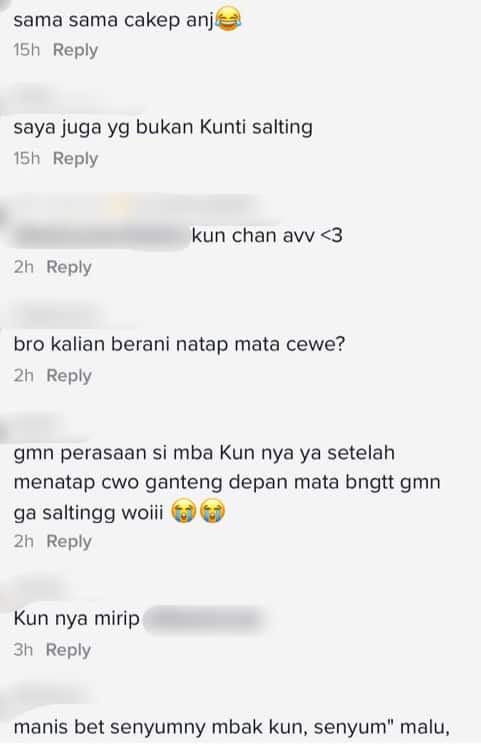Screen dimensions: 481x750
Task: Reply to the 'kun chan avv <3' comment
Action: (69, 267)
